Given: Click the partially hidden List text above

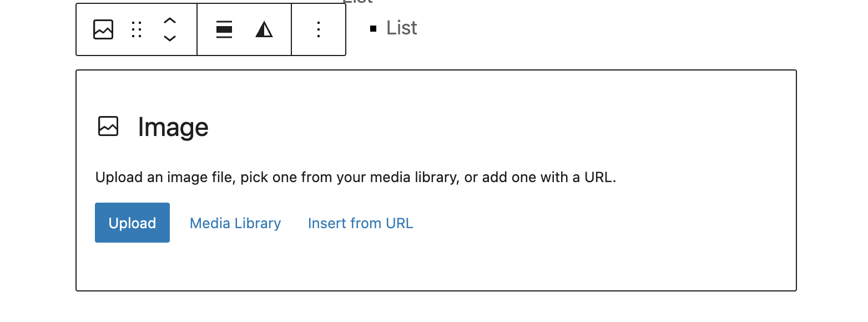Looking at the screenshot, I should pos(357,2).
